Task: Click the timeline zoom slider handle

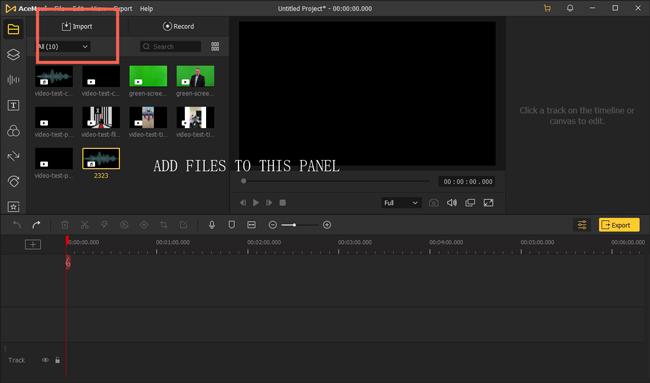Action: click(x=294, y=225)
